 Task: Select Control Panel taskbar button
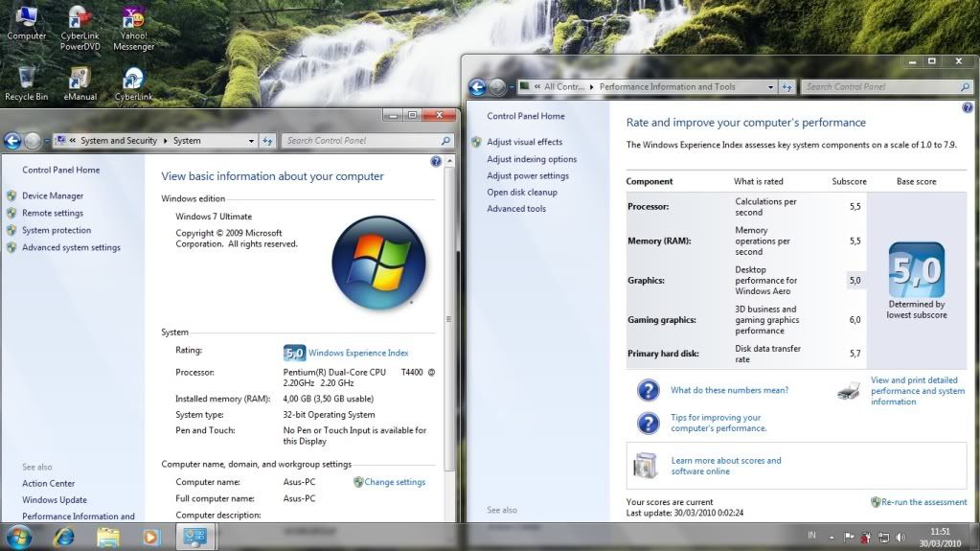195,537
